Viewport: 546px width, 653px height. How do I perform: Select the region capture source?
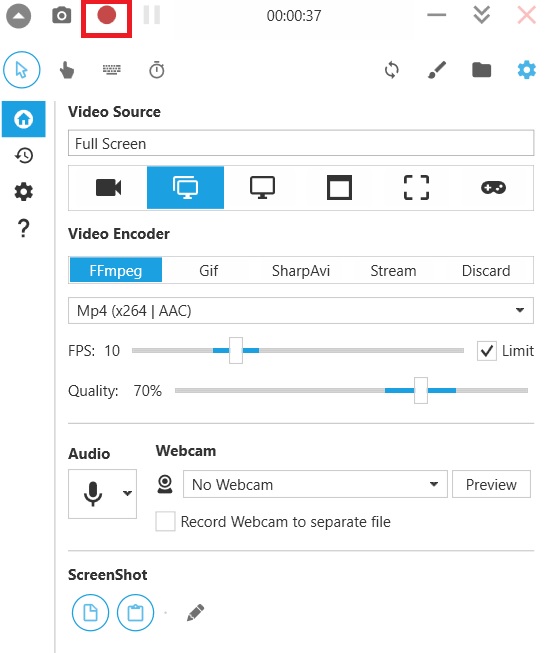pos(416,187)
